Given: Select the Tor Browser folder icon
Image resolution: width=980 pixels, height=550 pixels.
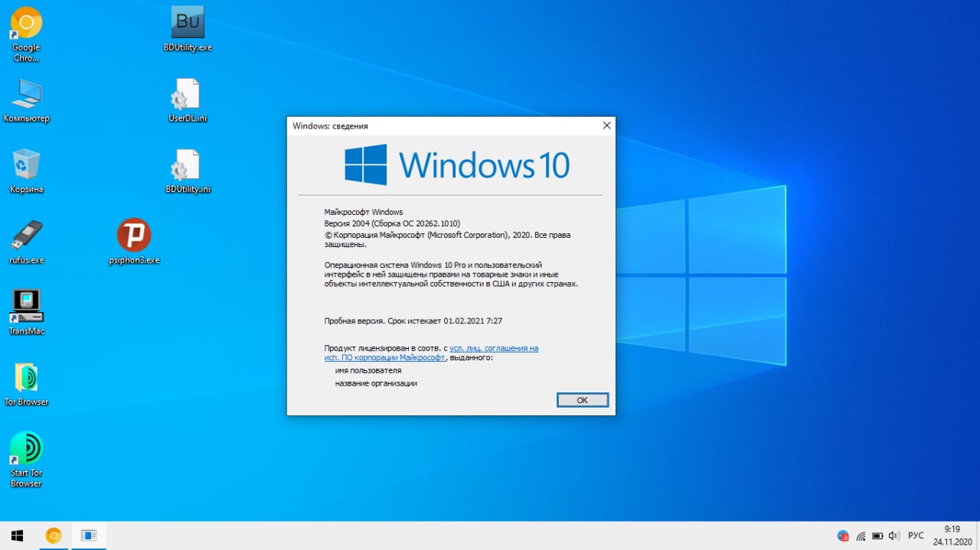Looking at the screenshot, I should pyautogui.click(x=26, y=385).
